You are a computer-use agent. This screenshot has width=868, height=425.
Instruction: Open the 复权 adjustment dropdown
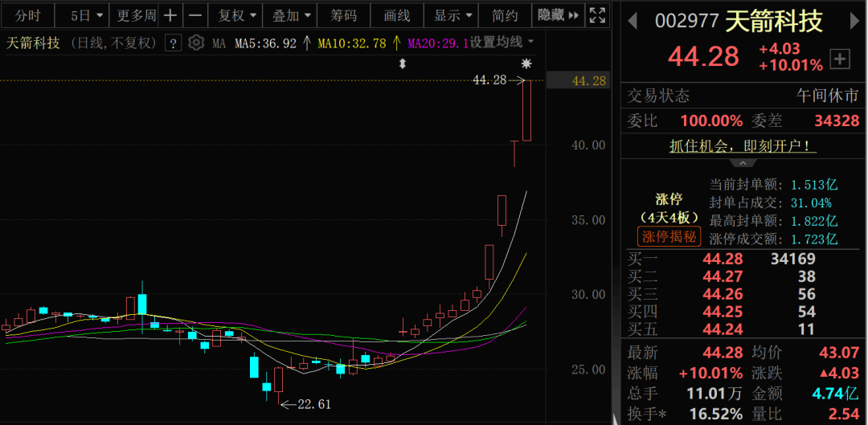[237, 15]
